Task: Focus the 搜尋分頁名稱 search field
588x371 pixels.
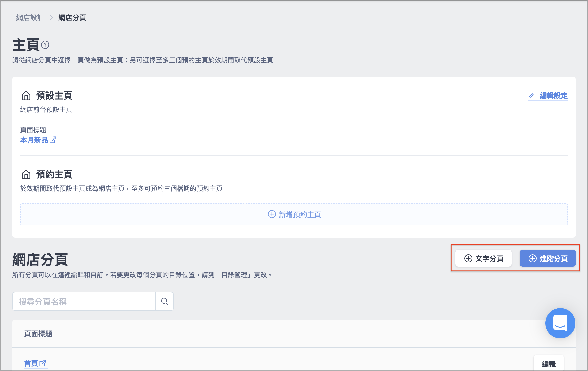Action: point(84,301)
